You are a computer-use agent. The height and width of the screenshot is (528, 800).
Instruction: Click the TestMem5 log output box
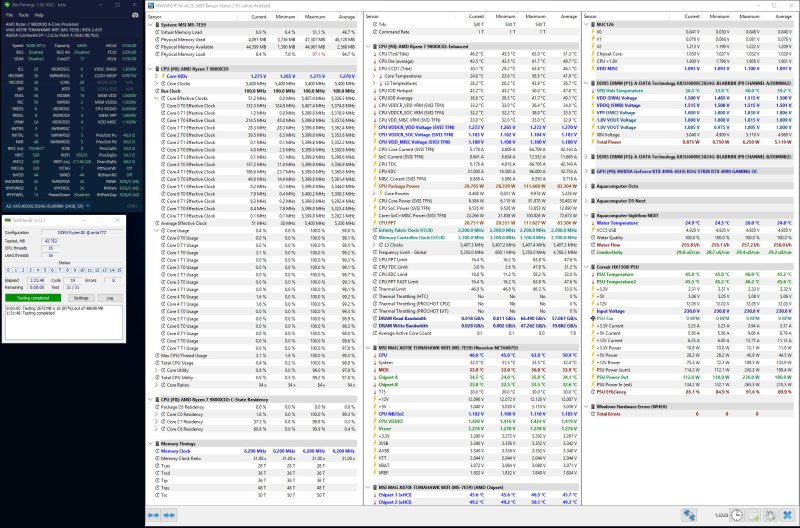pos(64,322)
